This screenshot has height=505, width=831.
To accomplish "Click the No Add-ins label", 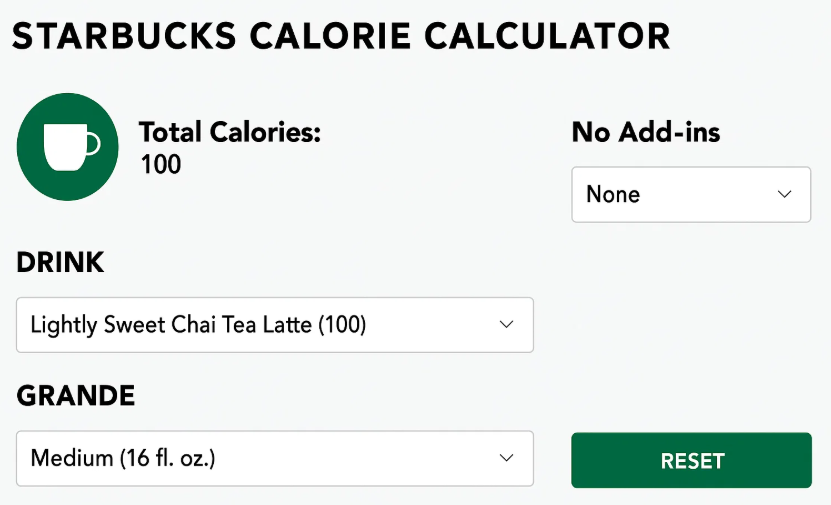I will point(645,132).
